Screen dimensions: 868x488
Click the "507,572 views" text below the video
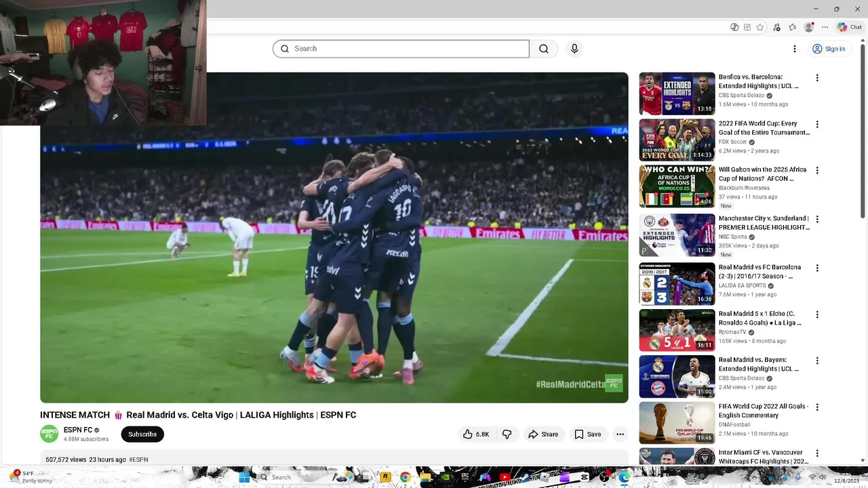66,460
